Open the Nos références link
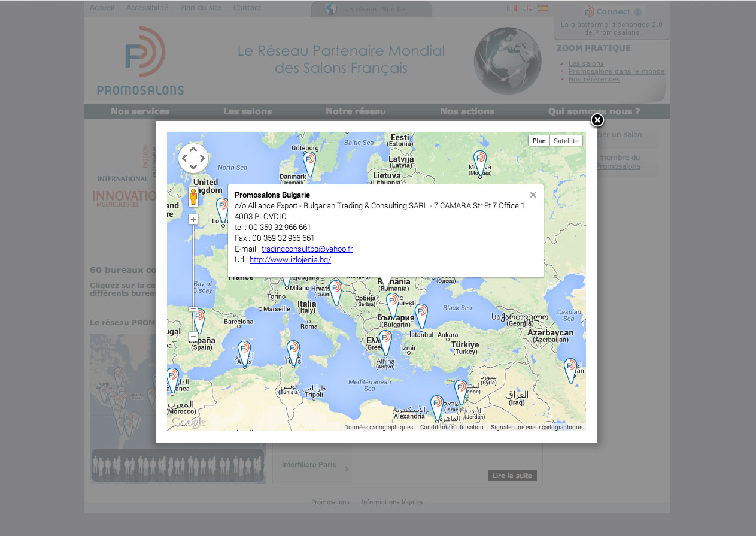Viewport: 756px width, 536px height. [594, 79]
